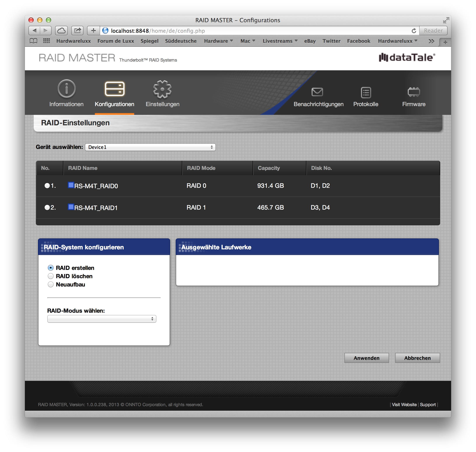This screenshot has height=452, width=476.
Task: Expand the Livestreams bookmarks folder
Action: tap(280, 41)
